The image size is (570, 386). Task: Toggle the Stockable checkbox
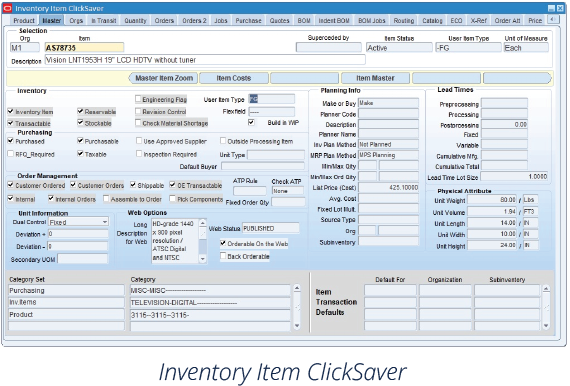(x=80, y=123)
